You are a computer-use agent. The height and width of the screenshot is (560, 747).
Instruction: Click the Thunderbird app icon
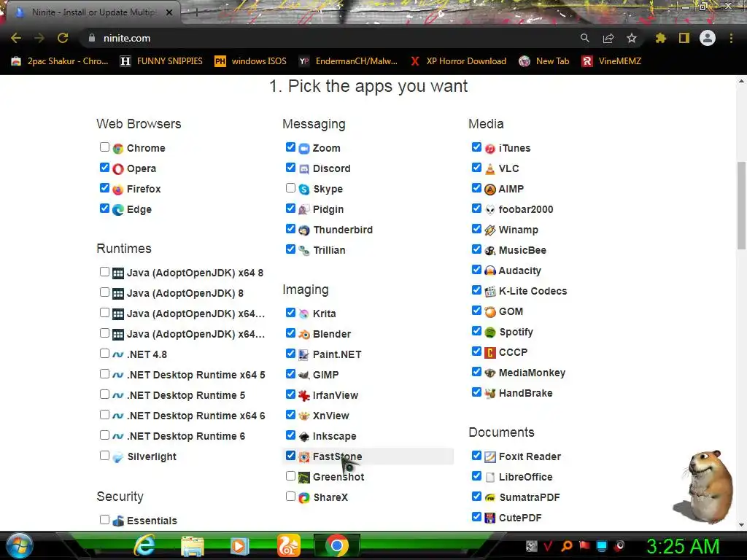point(304,230)
